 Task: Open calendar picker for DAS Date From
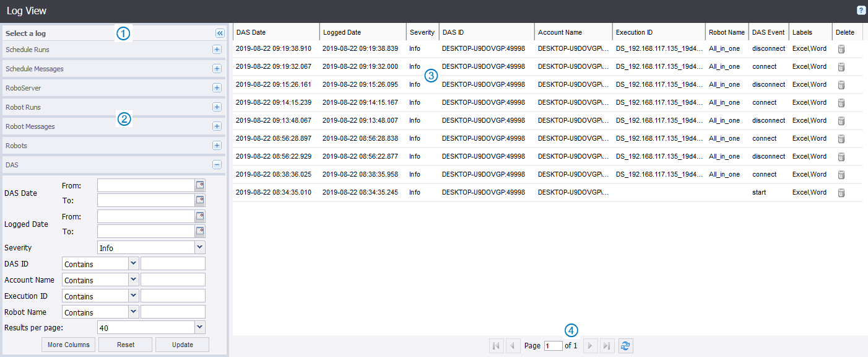tap(200, 185)
